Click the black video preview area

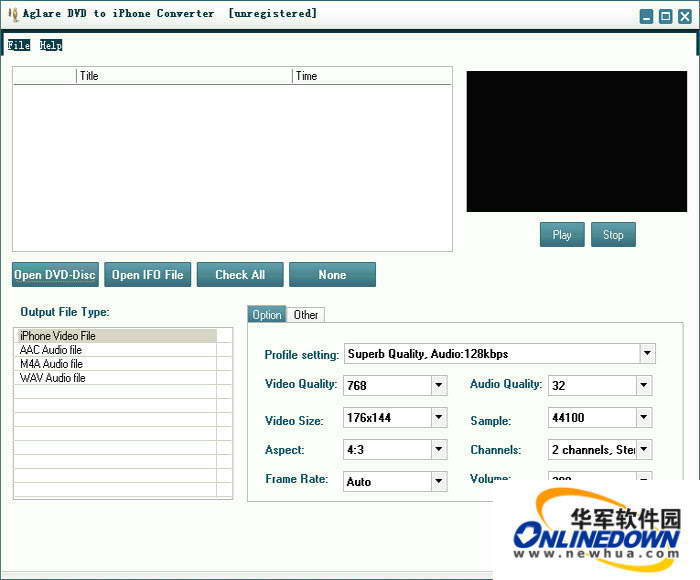577,141
